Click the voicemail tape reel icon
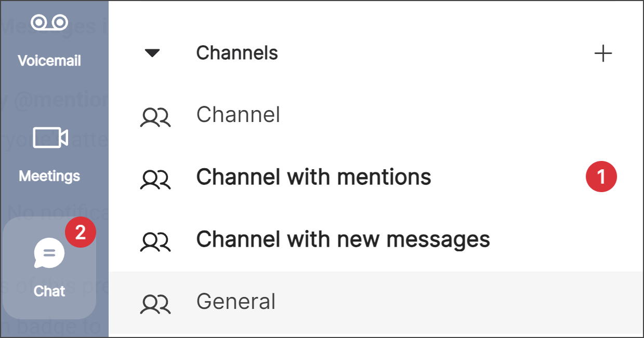 (x=49, y=22)
